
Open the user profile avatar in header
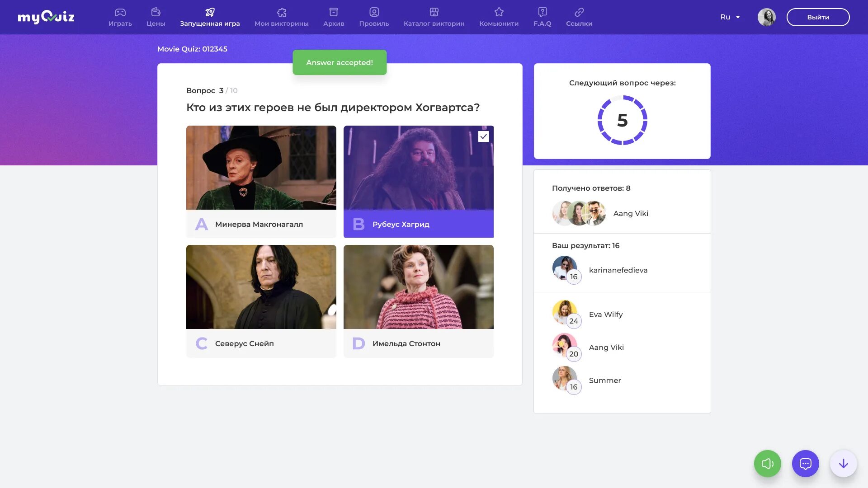pos(767,17)
